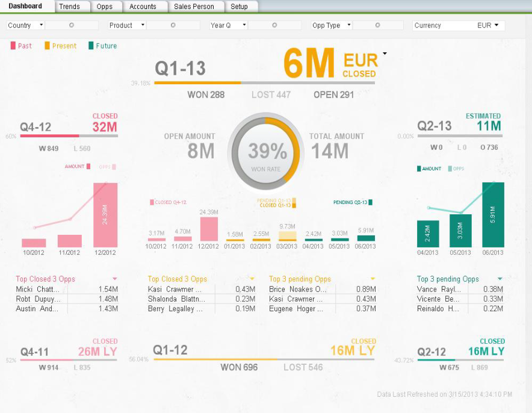Open the Currency EUR dropdown
The image size is (532, 413).
coord(496,25)
